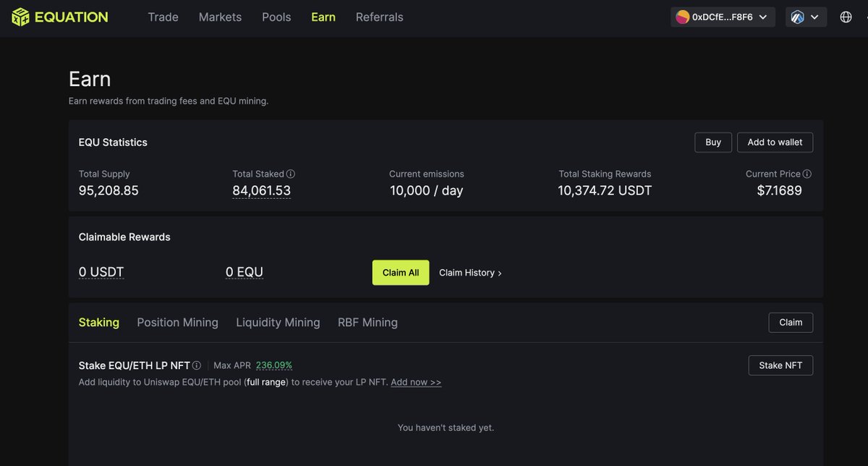
Task: Click the Claim button in Staking section
Action: pyautogui.click(x=791, y=323)
